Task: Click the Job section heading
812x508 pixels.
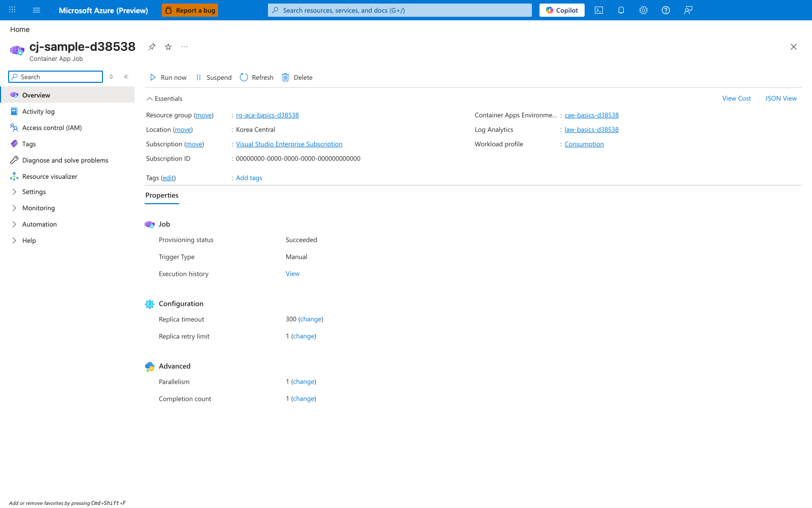Action: pyautogui.click(x=164, y=224)
